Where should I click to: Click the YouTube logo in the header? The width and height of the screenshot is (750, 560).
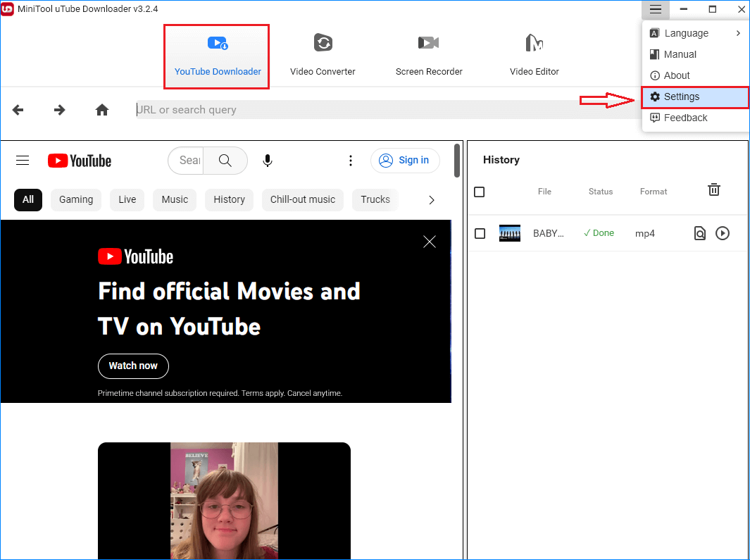click(80, 161)
